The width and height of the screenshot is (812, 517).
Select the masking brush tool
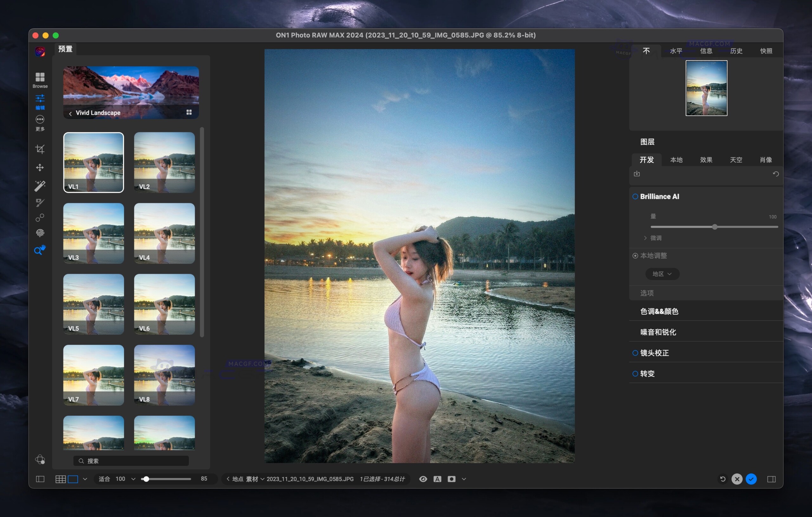click(x=40, y=203)
